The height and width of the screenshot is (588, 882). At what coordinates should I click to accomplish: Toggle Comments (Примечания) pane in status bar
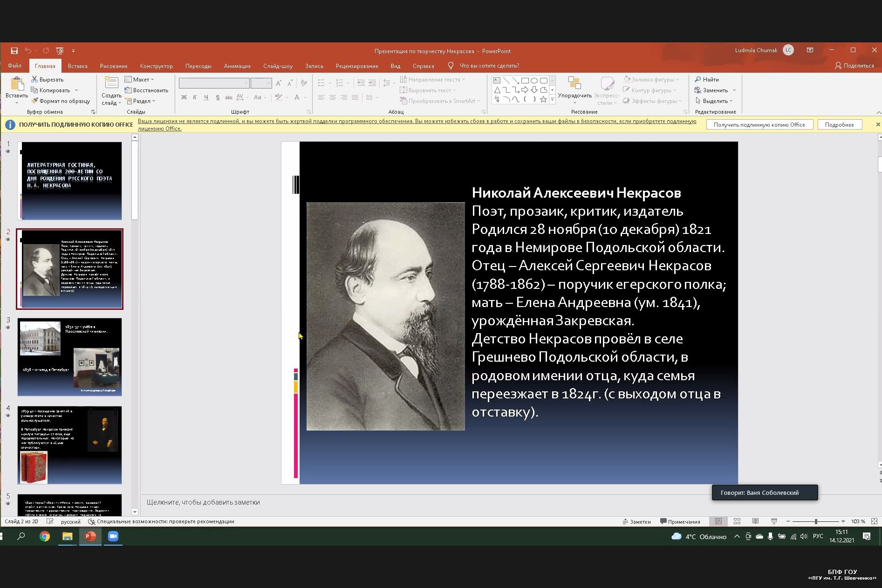pyautogui.click(x=680, y=521)
